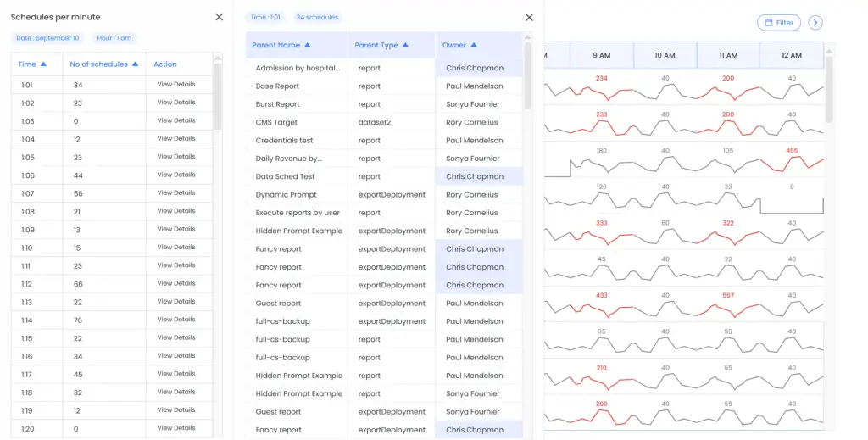Click Credentials test row name
The image size is (868, 440).
click(x=285, y=141)
